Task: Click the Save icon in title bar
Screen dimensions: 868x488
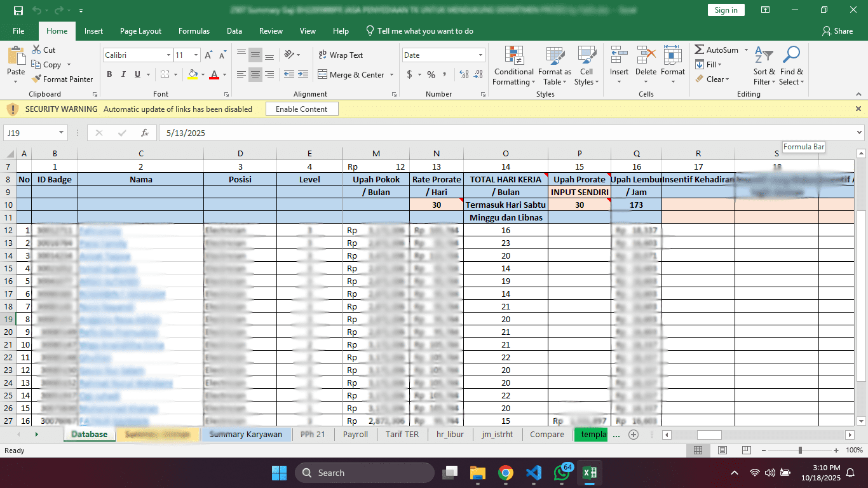Action: [x=18, y=10]
